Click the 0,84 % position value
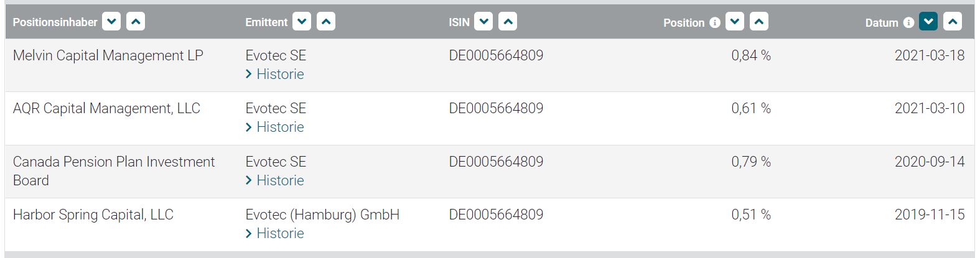Viewport: 980px width, 258px height. click(751, 55)
